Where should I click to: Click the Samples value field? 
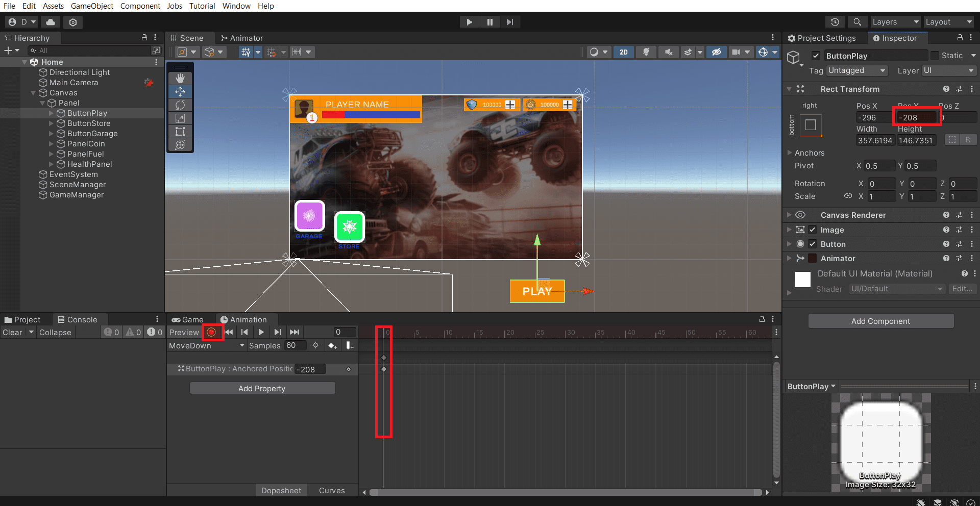295,345
